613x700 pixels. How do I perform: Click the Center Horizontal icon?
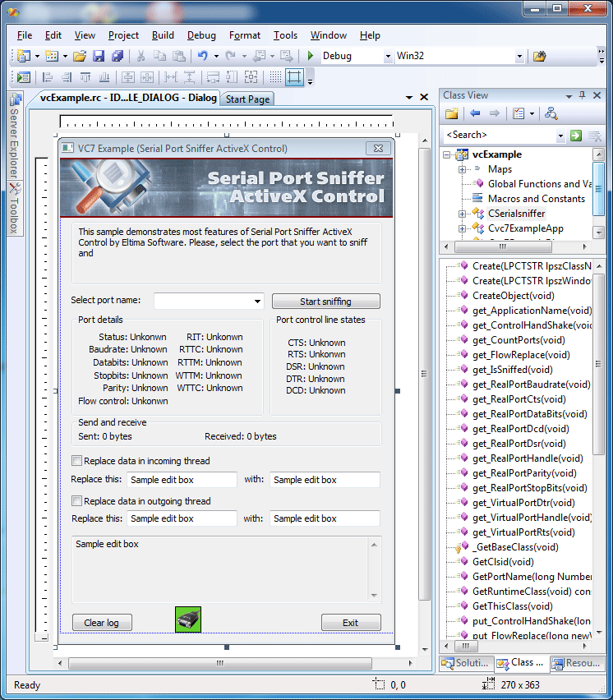[x=147, y=77]
